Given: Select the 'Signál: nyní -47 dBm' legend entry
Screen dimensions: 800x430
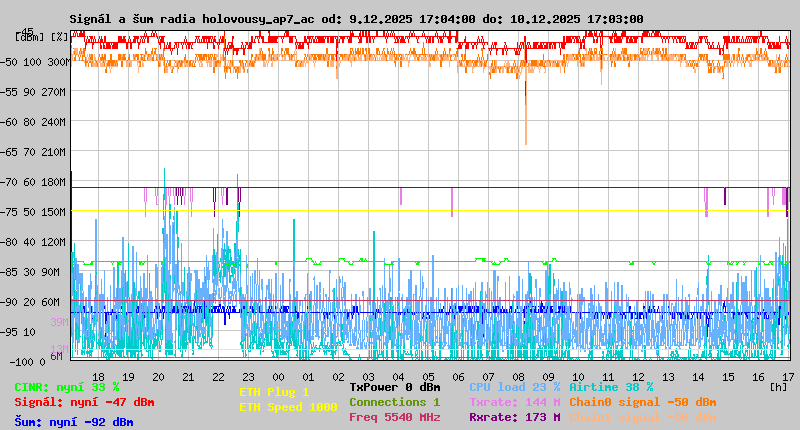Looking at the screenshot, I should (84, 402).
